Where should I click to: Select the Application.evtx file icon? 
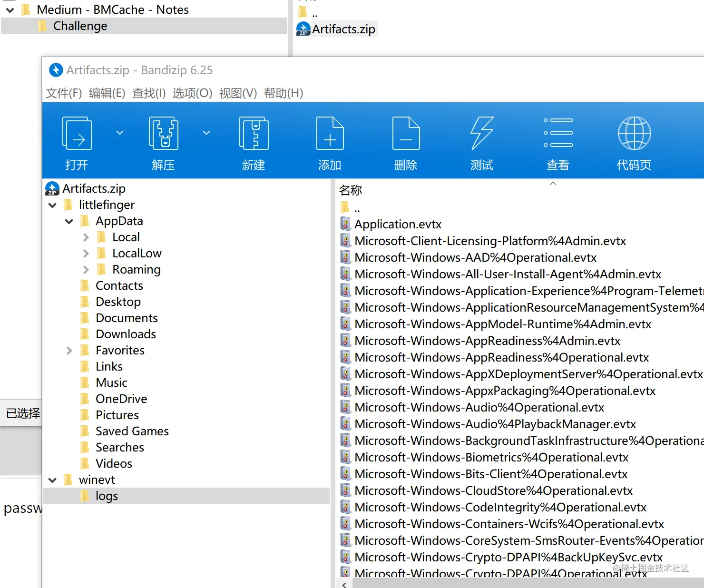point(345,224)
